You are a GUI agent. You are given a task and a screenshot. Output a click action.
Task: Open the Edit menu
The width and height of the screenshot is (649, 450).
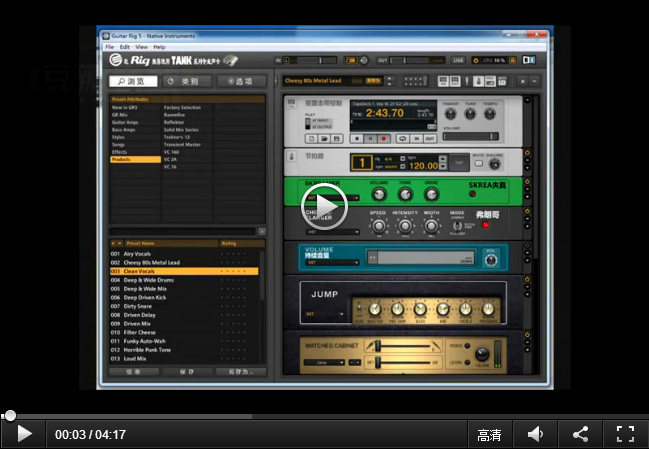[x=125, y=47]
